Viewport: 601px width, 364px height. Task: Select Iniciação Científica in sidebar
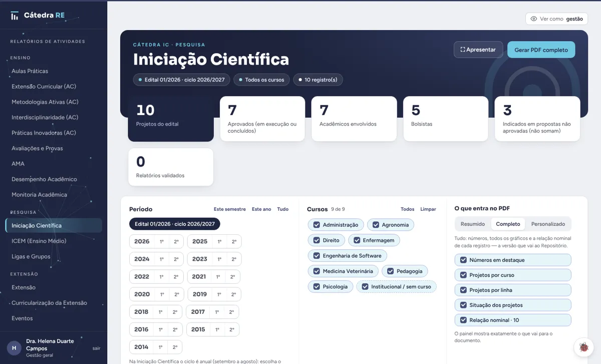pos(54,225)
